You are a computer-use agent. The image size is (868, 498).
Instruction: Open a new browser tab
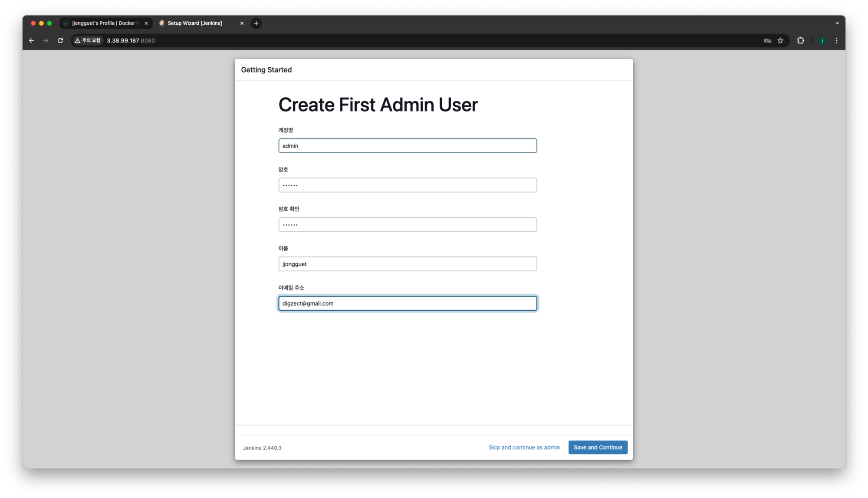pos(256,23)
